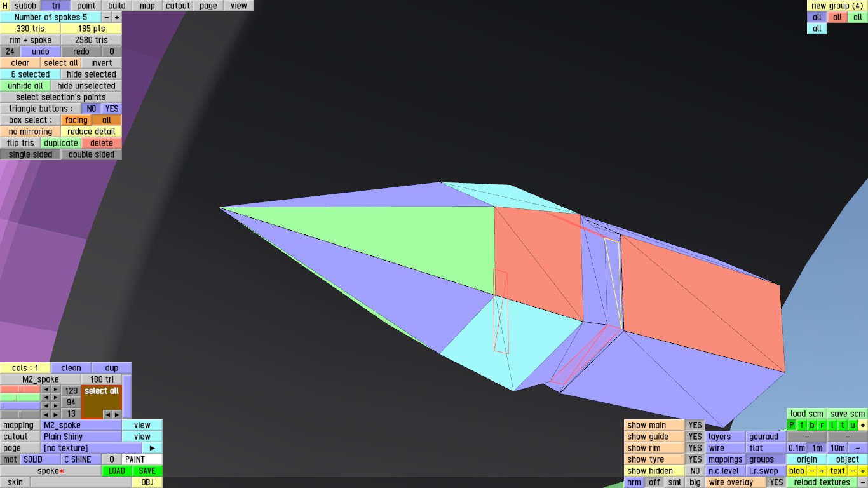The width and height of the screenshot is (868, 488).
Task: Switch to the build tab
Action: coord(117,6)
